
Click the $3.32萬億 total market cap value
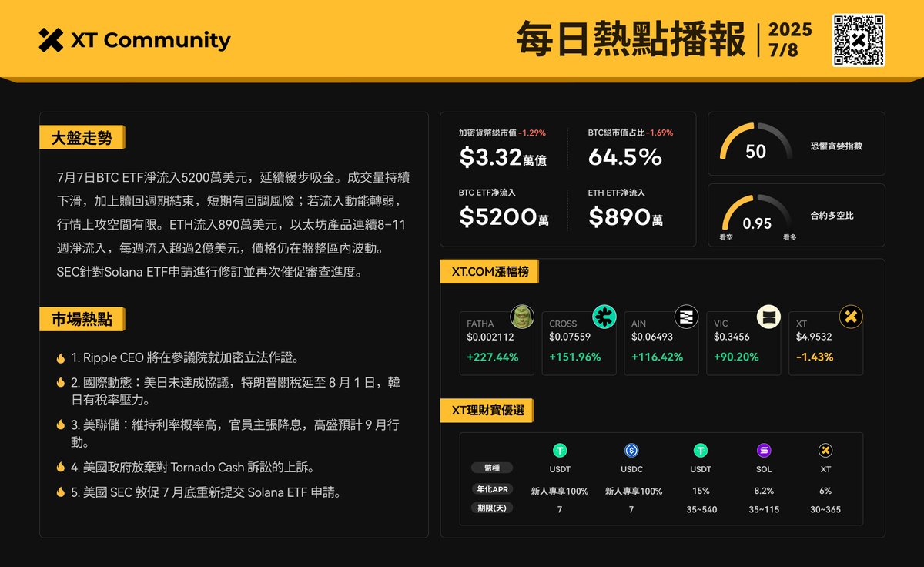(503, 157)
